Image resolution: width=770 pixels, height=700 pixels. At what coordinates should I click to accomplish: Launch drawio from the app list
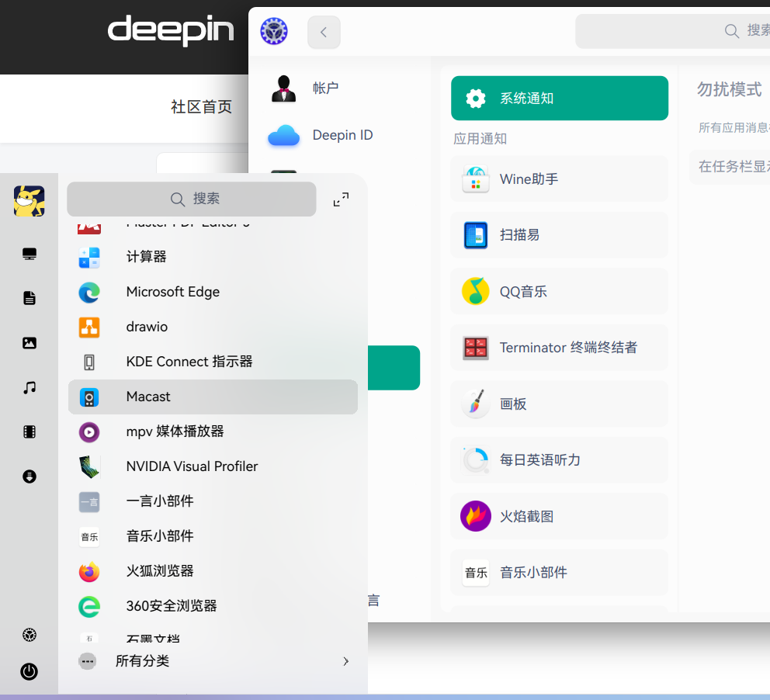213,327
